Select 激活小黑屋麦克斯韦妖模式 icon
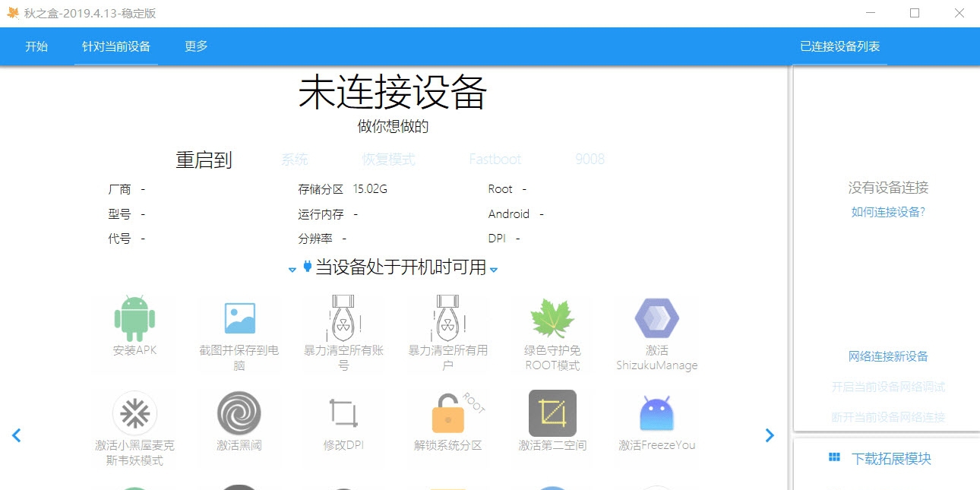Screen dimensions: 980x490 (x=134, y=414)
